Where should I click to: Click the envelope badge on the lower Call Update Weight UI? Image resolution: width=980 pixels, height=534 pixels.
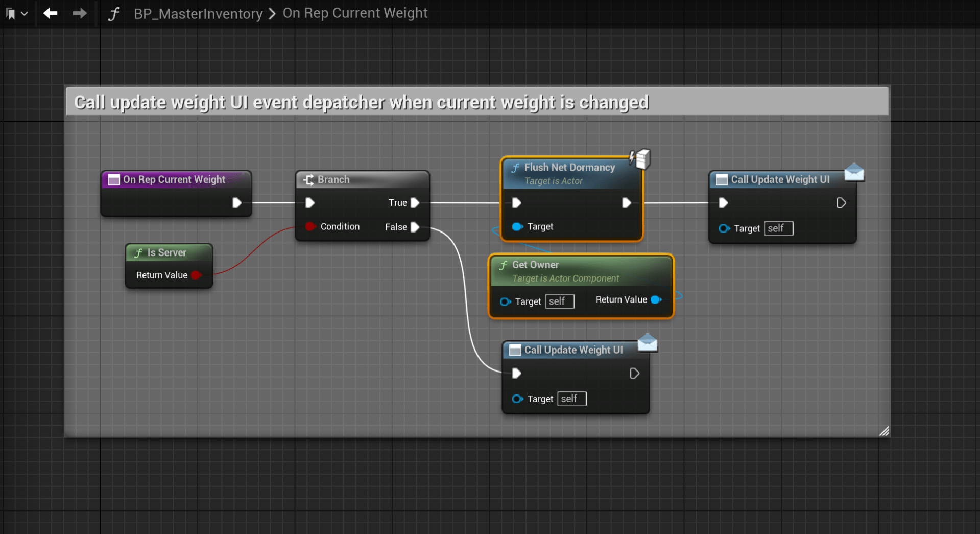point(648,342)
